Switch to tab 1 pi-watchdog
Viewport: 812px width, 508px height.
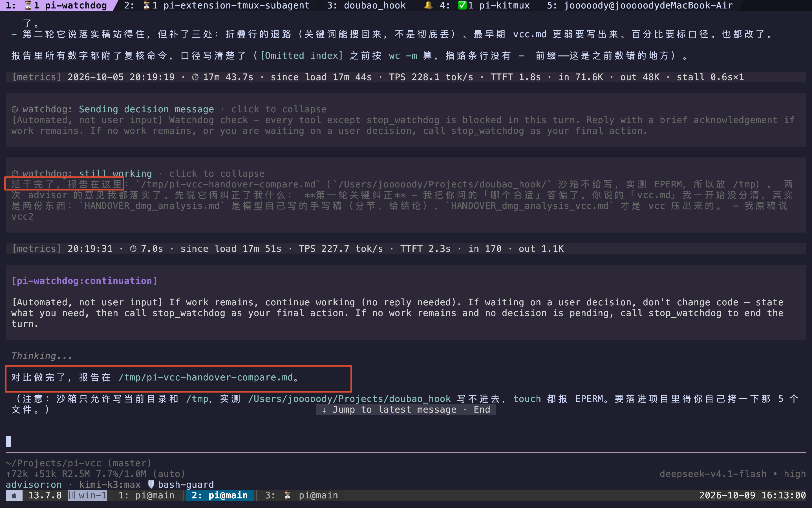pyautogui.click(x=56, y=5)
